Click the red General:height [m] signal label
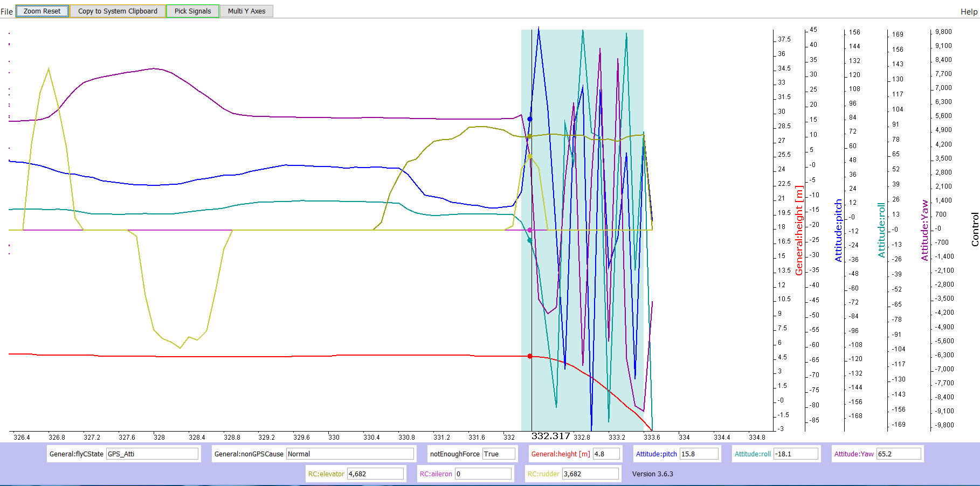This screenshot has height=486, width=980. point(561,454)
